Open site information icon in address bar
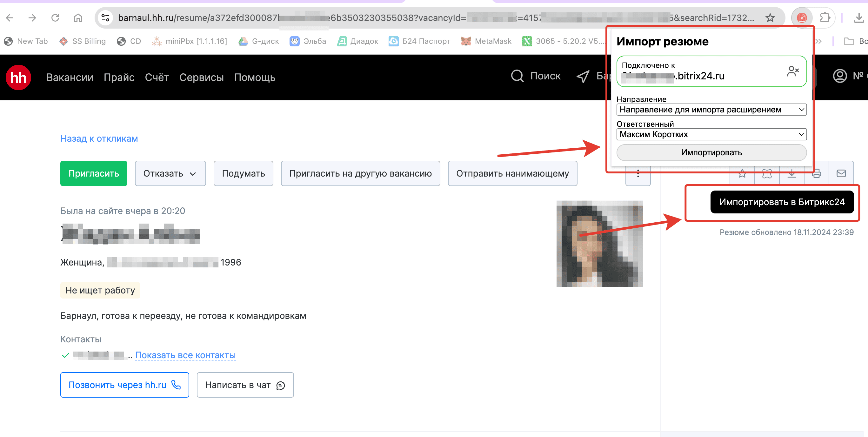Image resolution: width=868 pixels, height=437 pixels. tap(105, 17)
